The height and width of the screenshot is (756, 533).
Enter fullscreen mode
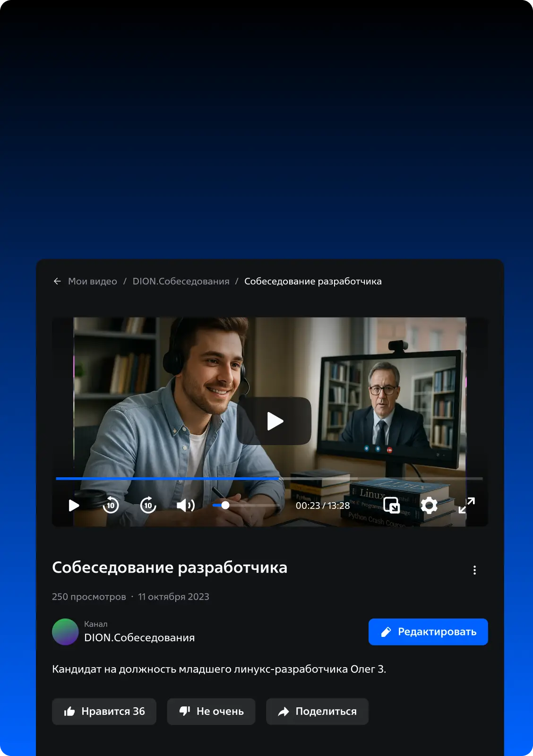pyautogui.click(x=467, y=506)
